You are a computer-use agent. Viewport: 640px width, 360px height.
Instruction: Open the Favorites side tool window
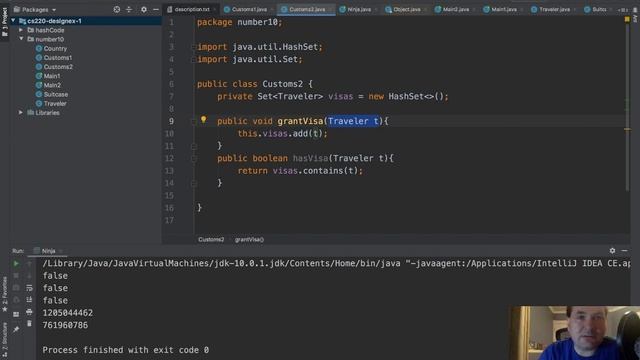[x=4, y=294]
